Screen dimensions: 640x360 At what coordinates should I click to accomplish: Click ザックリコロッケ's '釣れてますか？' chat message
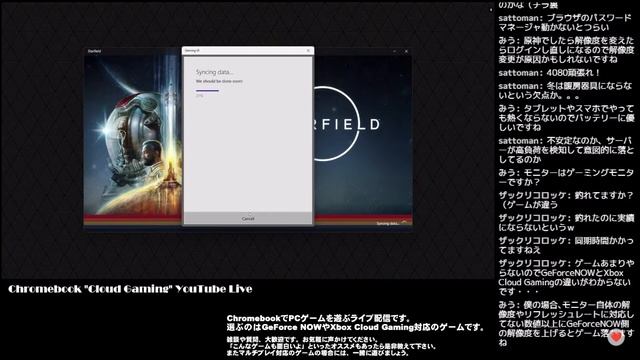(566, 200)
